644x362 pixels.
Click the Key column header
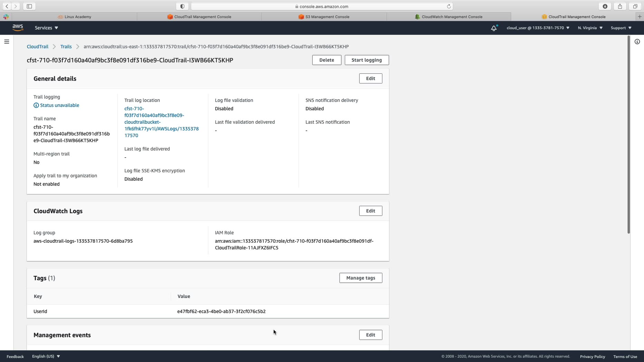point(38,296)
